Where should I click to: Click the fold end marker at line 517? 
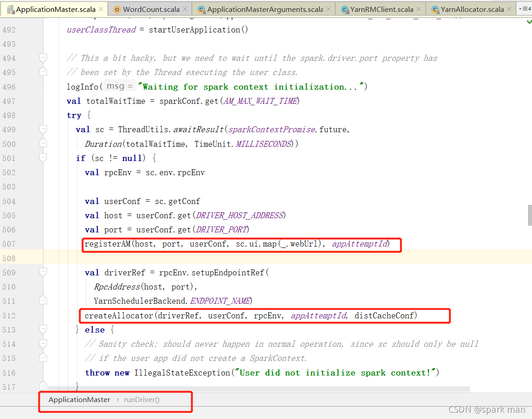(43, 386)
